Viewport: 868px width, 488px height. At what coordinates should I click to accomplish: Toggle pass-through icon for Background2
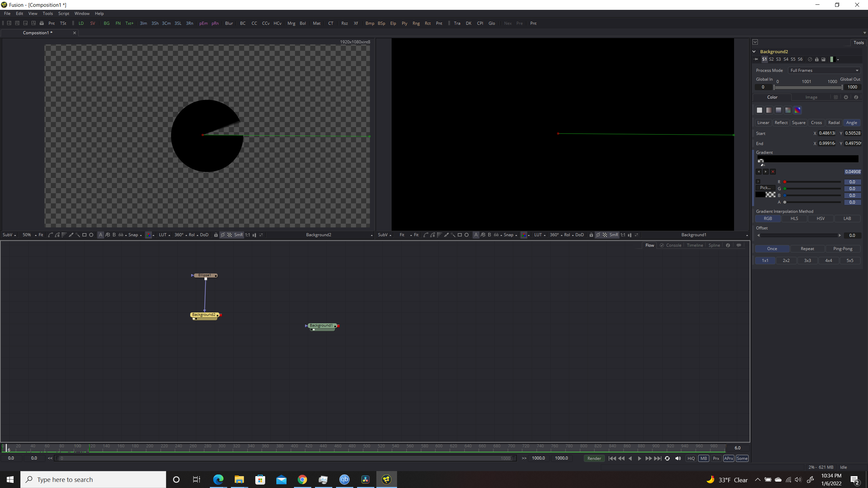(810, 59)
